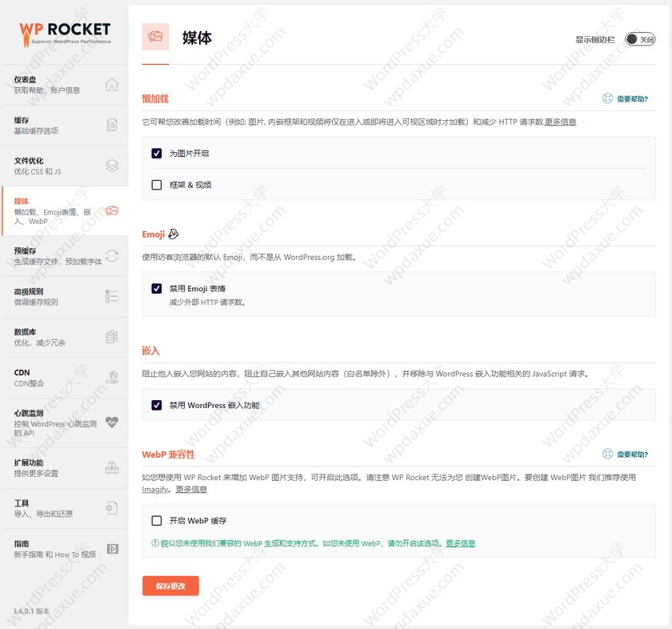Image resolution: width=672 pixels, height=629 pixels.
Task: Click 需要帮助? link in 懒加载 section
Action: 632,99
